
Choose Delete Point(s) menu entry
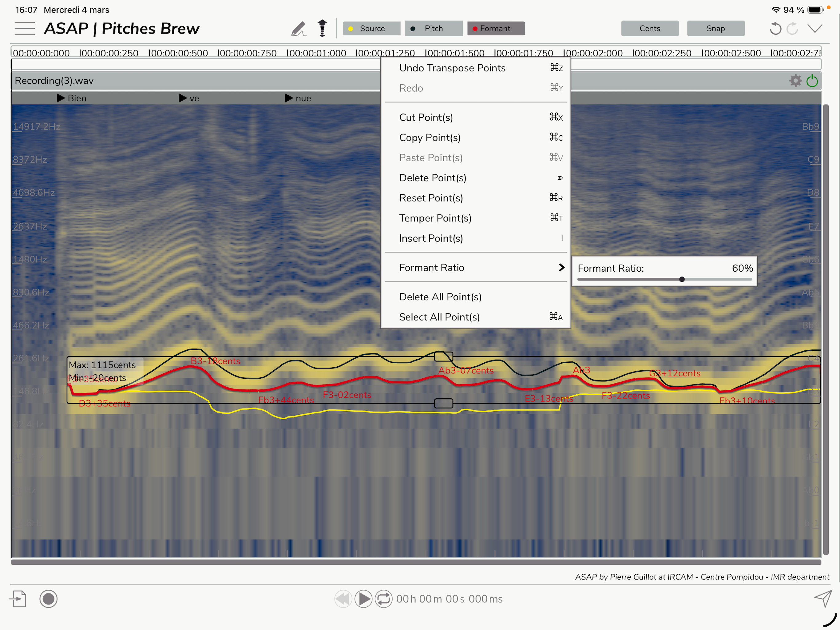(x=475, y=178)
